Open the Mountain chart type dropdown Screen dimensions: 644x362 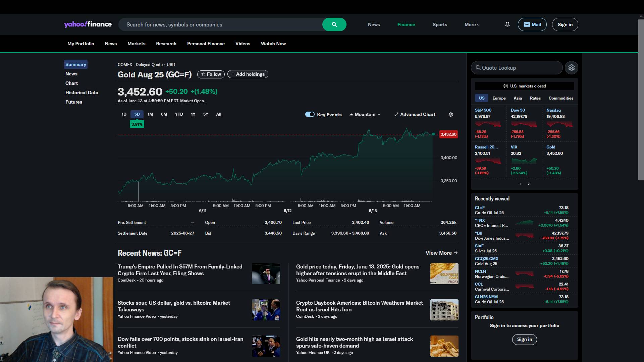click(365, 115)
